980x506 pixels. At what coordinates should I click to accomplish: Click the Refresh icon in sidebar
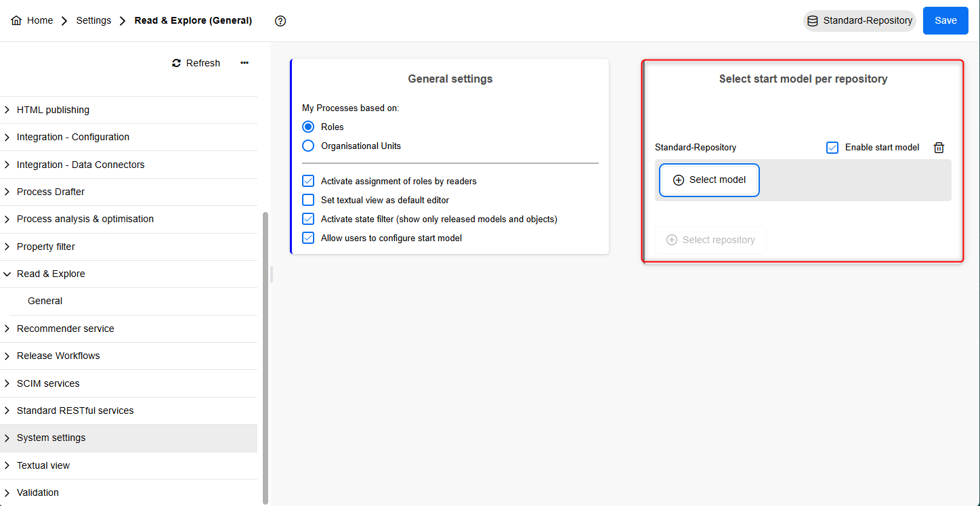tap(177, 63)
